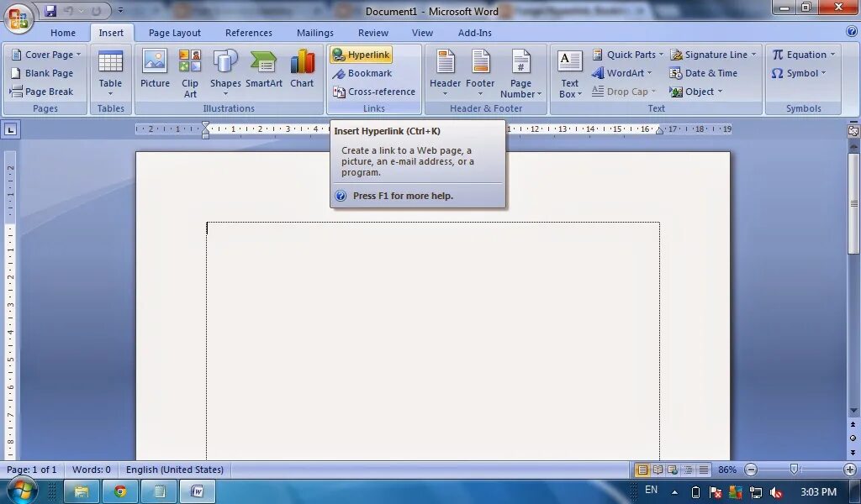
Task: Switch to the Review tab
Action: pyautogui.click(x=373, y=33)
